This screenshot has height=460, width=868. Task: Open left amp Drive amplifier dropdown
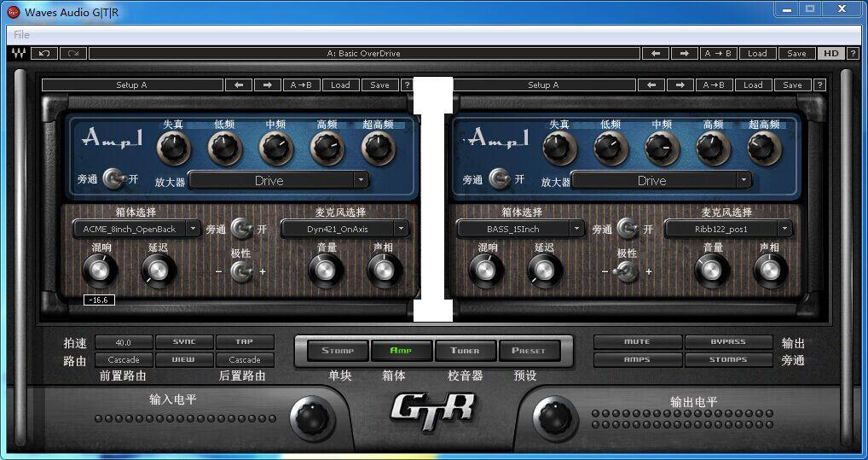(279, 180)
